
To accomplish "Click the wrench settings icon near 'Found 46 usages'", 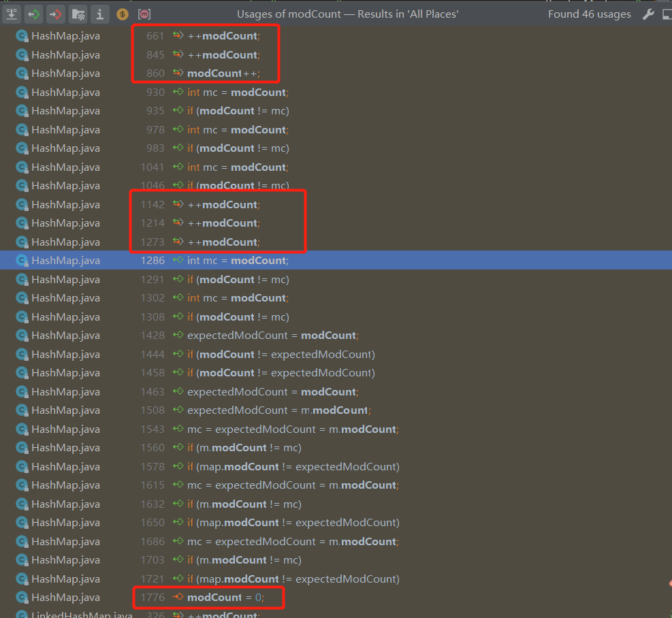I will click(x=648, y=14).
